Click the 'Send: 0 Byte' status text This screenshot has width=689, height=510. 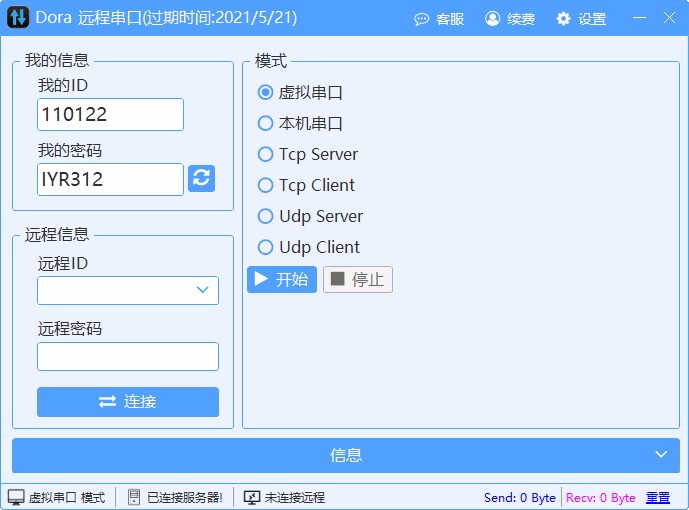point(520,497)
